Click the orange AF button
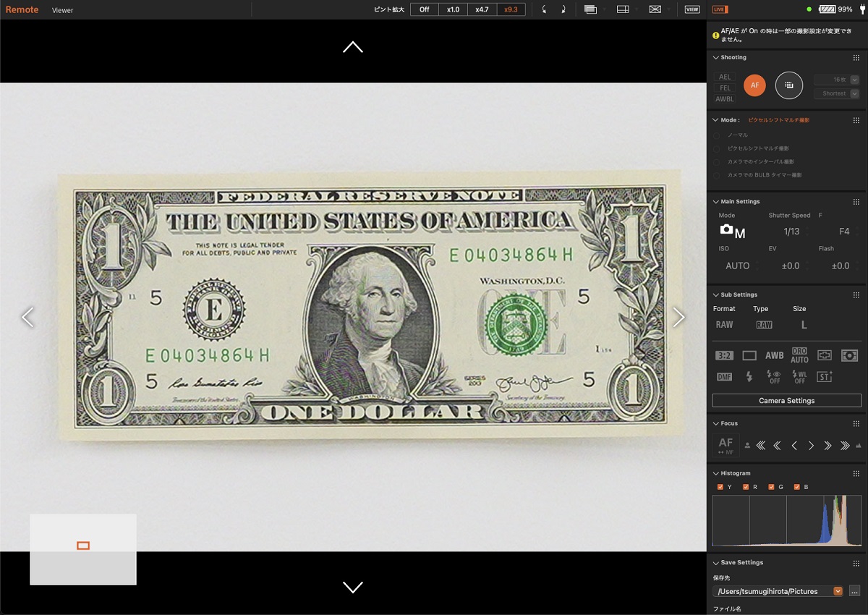 [754, 85]
